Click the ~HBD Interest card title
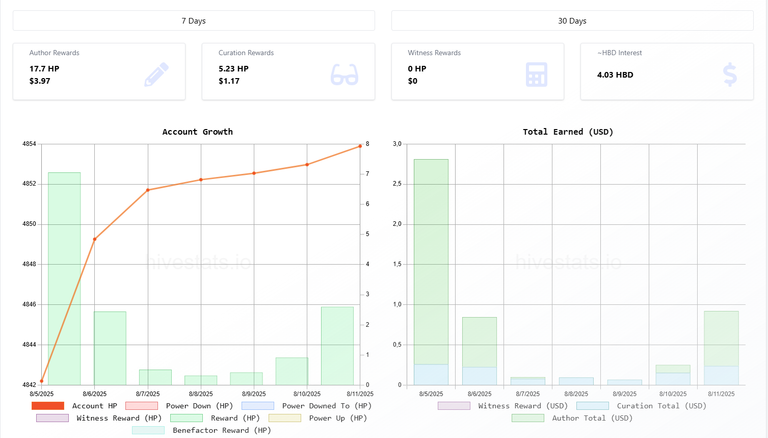 click(620, 52)
